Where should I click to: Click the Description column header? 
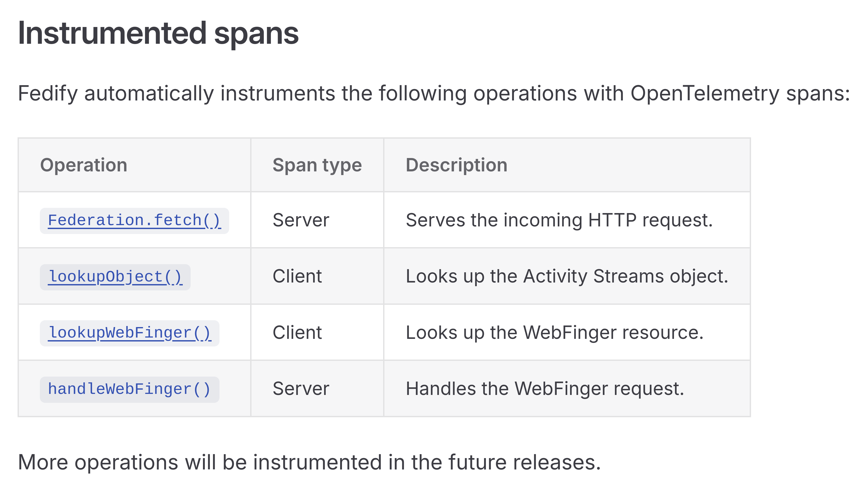pos(456,165)
